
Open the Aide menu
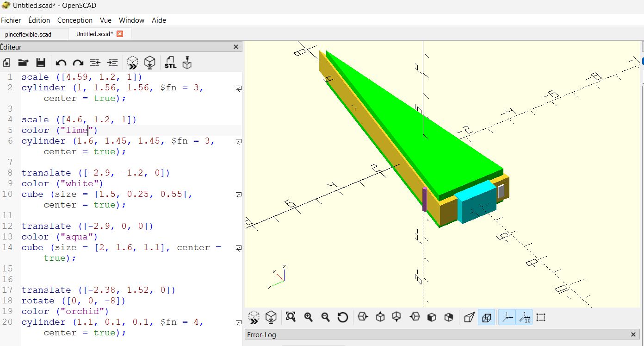[x=159, y=20]
